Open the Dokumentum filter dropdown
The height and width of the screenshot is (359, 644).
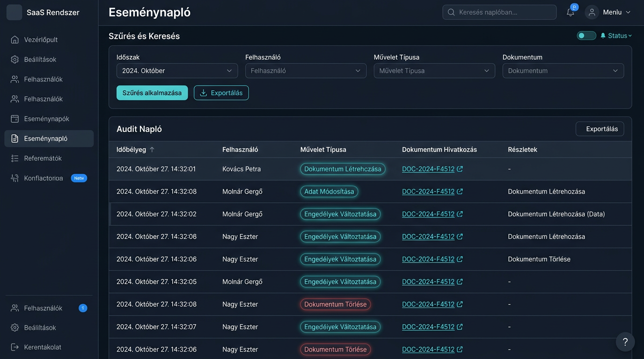click(x=563, y=71)
